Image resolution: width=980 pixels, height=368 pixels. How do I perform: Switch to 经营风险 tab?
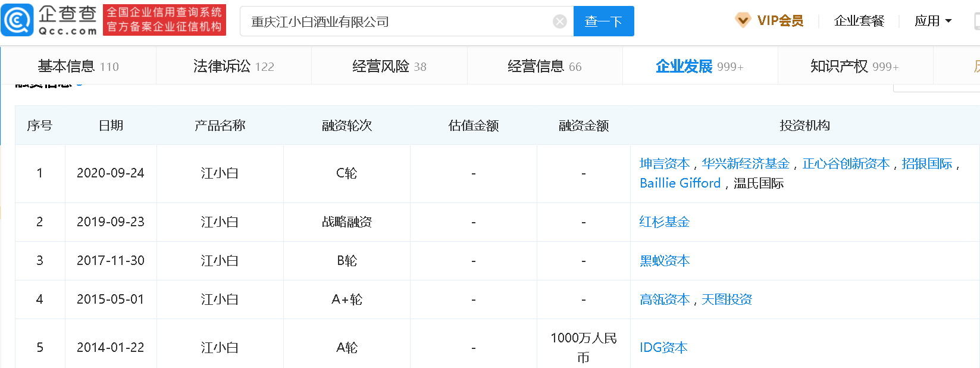coord(389,66)
